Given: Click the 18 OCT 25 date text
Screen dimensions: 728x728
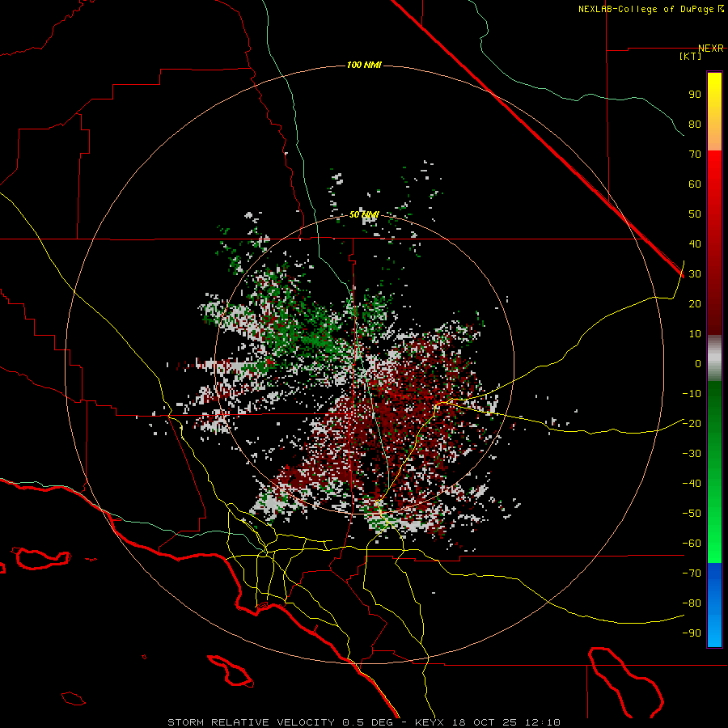Looking at the screenshot, I should tap(485, 722).
